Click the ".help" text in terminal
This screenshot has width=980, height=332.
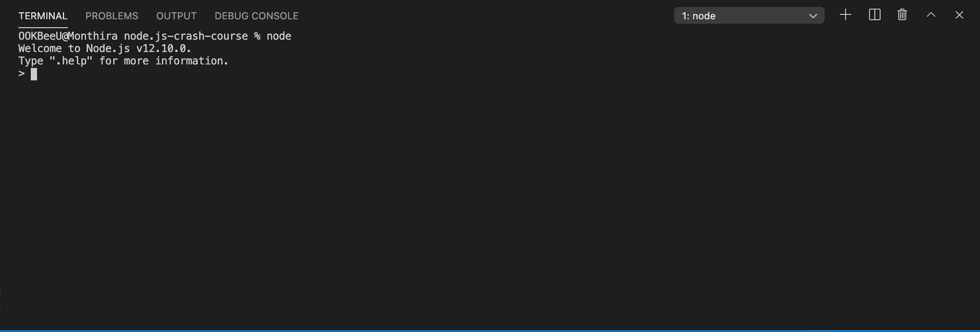[71, 61]
